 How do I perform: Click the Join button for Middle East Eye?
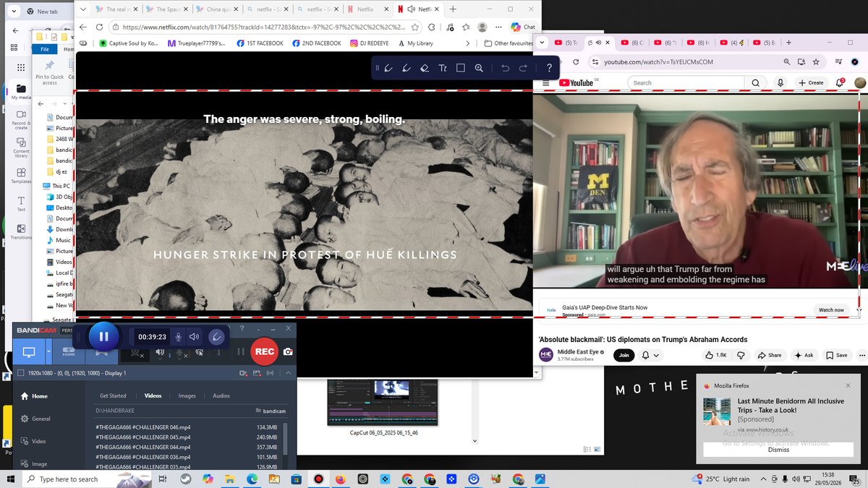click(x=623, y=355)
